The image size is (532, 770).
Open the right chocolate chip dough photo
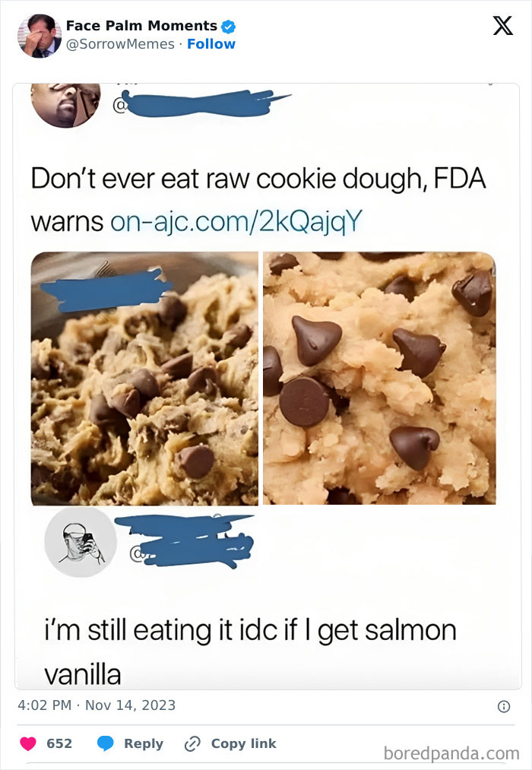379,378
